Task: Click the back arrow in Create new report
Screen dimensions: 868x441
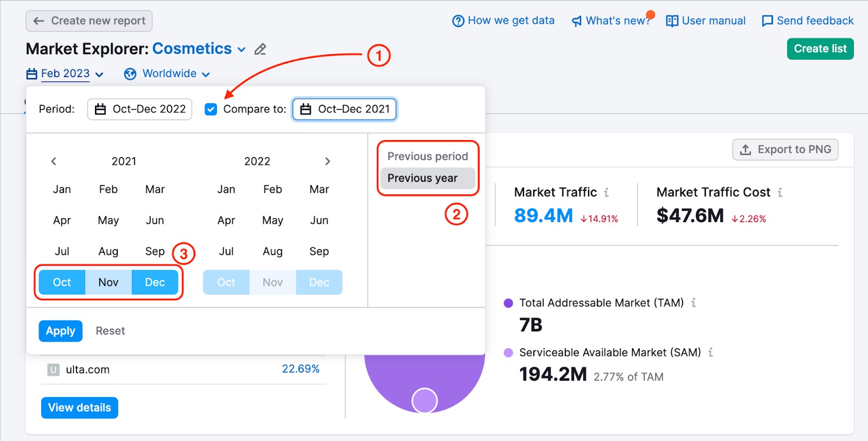Action: pyautogui.click(x=39, y=21)
